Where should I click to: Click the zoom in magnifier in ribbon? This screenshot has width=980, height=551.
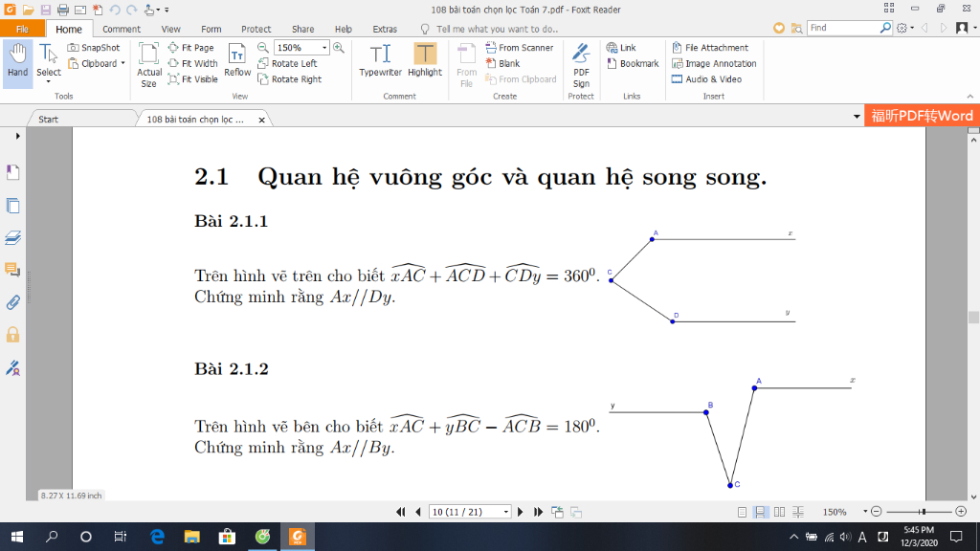339,48
